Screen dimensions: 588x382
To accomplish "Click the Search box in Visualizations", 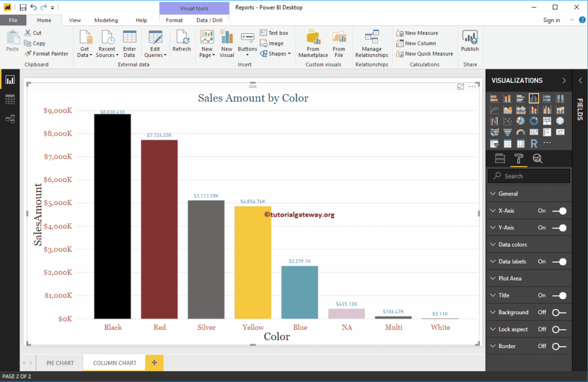I will (x=528, y=176).
